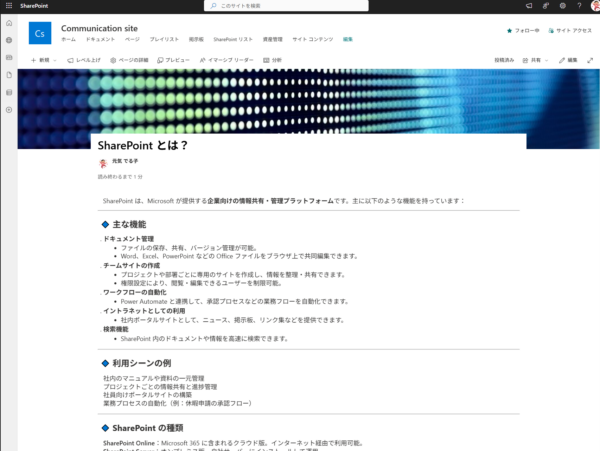Click the 利用シーンの例 heading
This screenshot has height=451, width=600.
pos(142,363)
